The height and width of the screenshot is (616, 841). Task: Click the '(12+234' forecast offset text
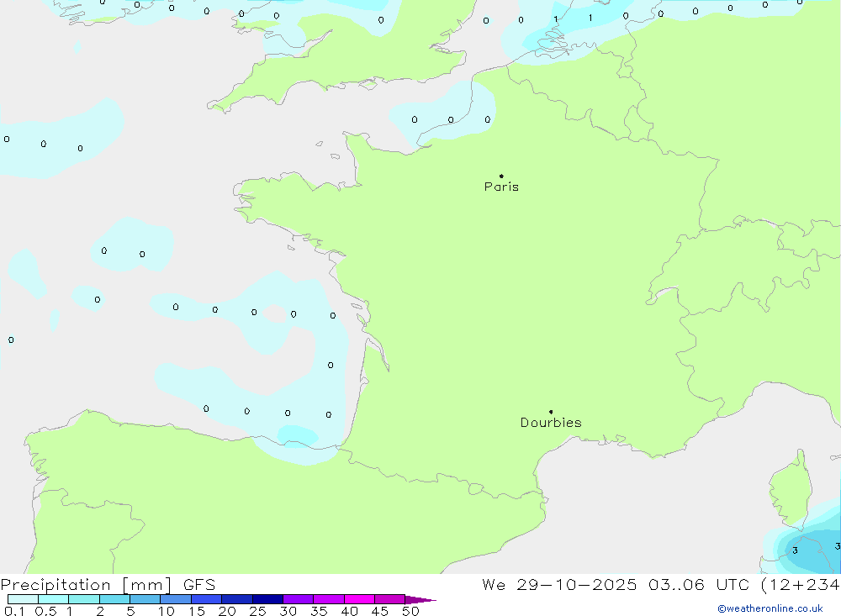point(801,585)
